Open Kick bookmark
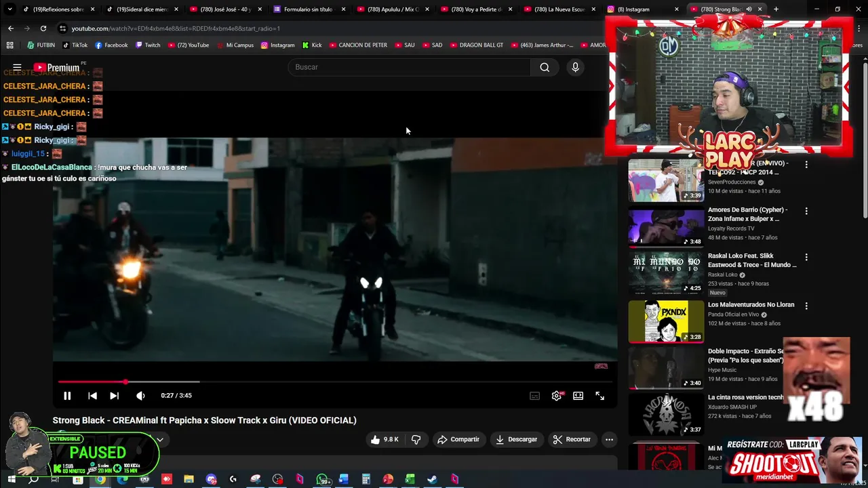 (312, 45)
